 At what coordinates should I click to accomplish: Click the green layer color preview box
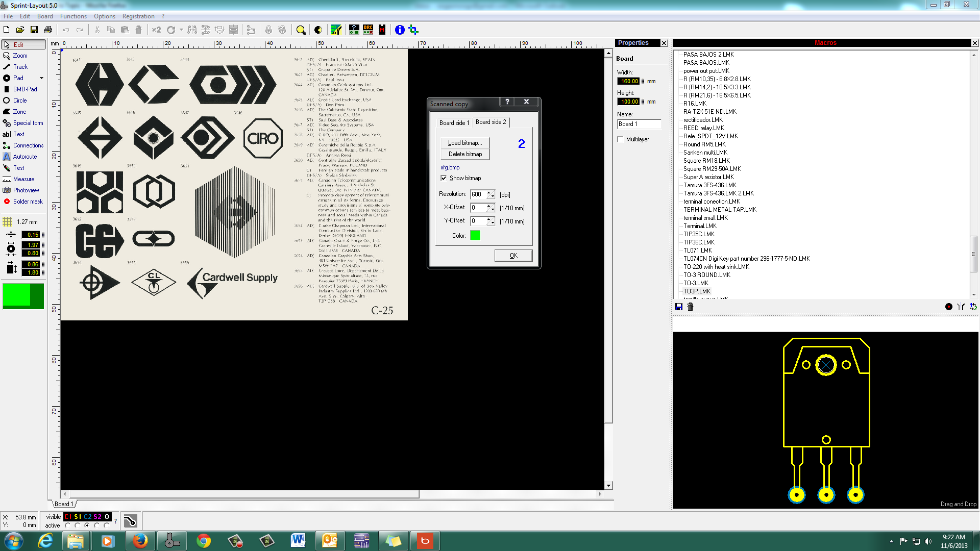point(23,296)
